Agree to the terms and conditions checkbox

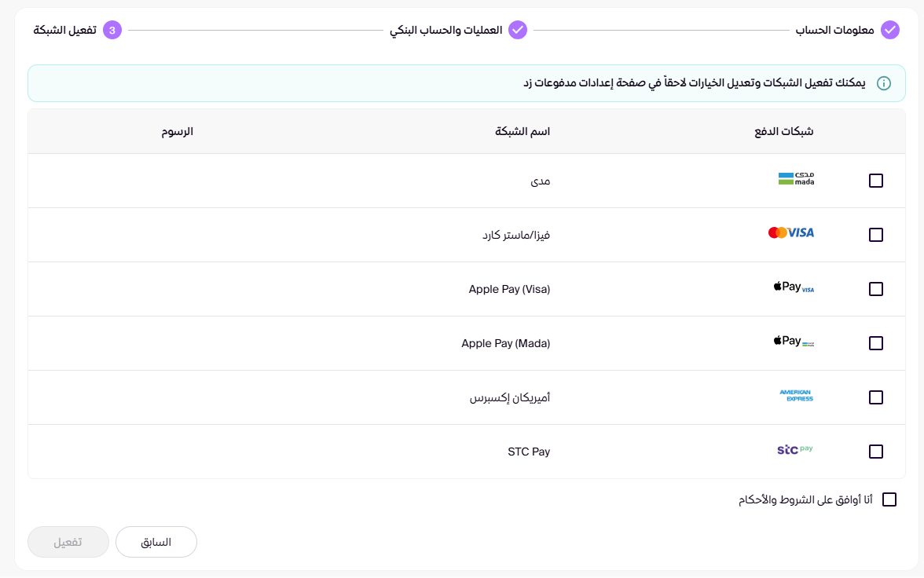coord(889,499)
